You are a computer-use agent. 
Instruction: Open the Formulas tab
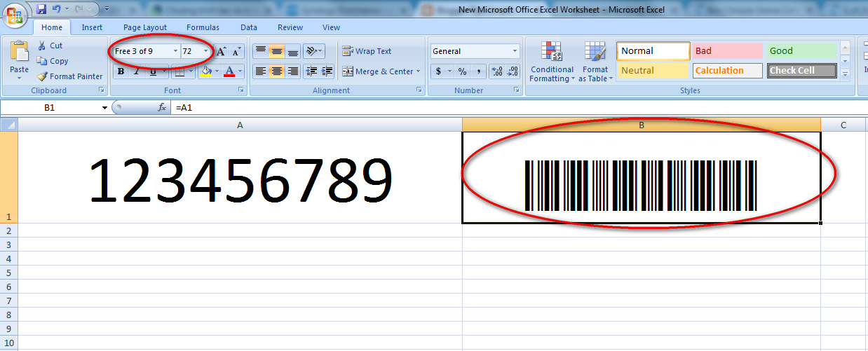[203, 27]
